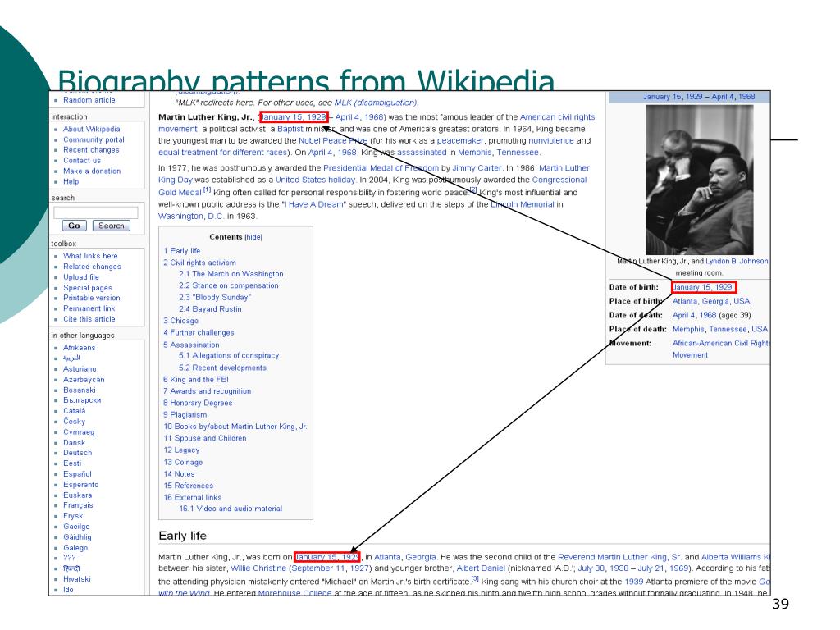Click the infobox photo of King

point(699,180)
